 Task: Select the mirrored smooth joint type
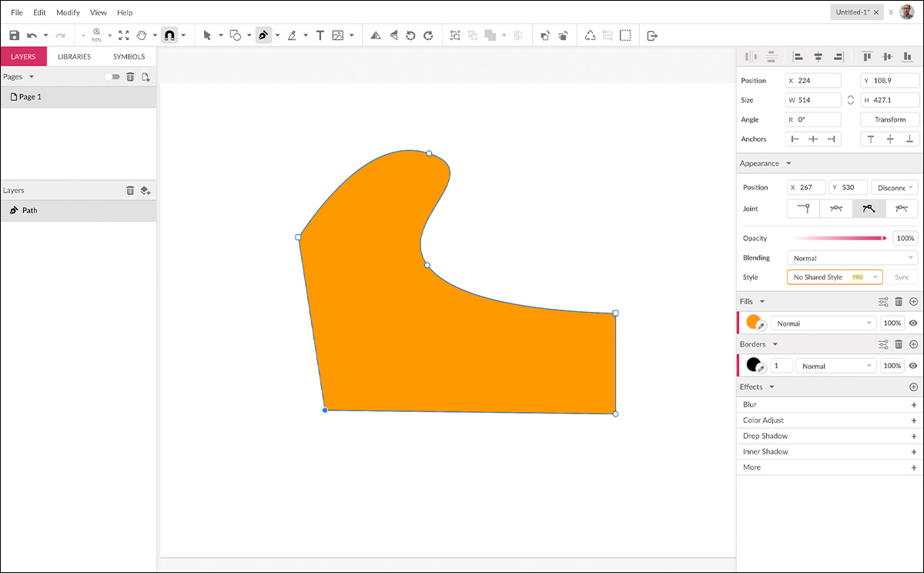(836, 209)
